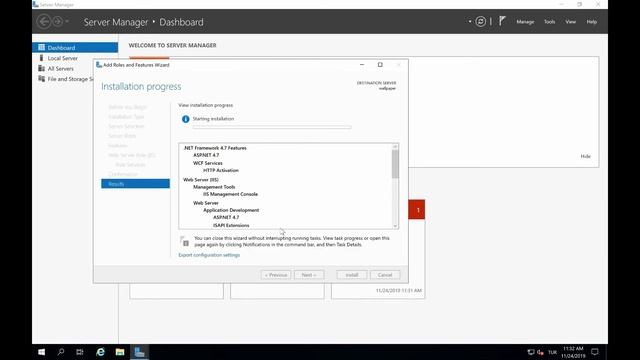Click the Previous button in the wizard
The height and width of the screenshot is (360, 640).
[x=276, y=275]
